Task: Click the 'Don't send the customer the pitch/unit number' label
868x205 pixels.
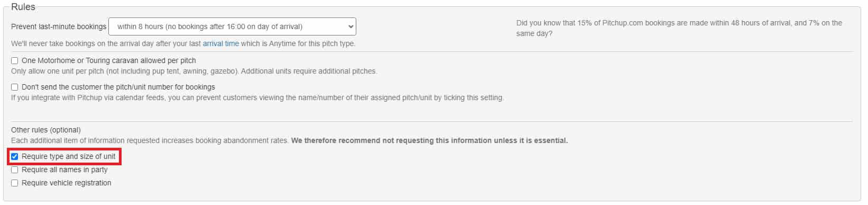Action: pos(118,87)
